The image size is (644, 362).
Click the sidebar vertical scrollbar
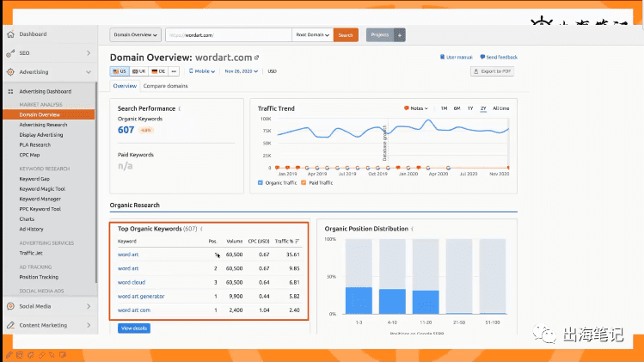(x=96, y=183)
